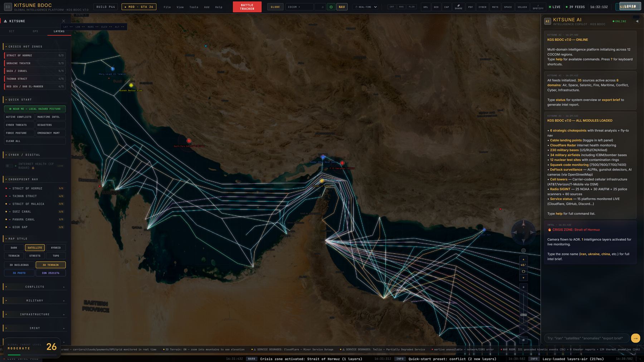Image resolution: width=644 pixels, height=362 pixels.
Task: Click the compass pan-left arrow
Action: click(x=515, y=233)
